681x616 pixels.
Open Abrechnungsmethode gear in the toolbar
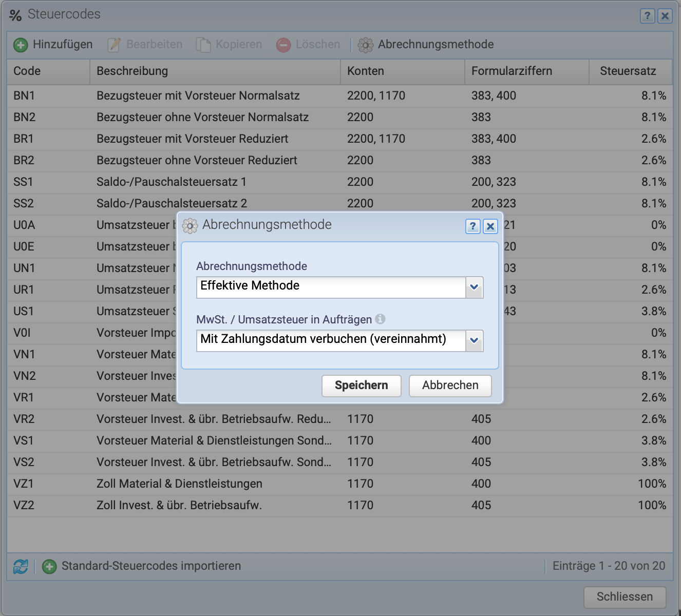(x=365, y=45)
